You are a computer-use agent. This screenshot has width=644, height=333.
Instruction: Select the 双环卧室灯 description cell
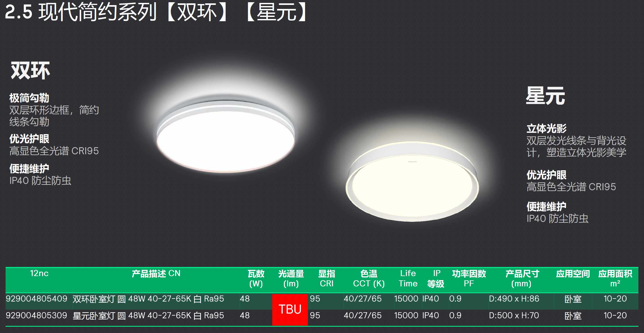coord(148,299)
